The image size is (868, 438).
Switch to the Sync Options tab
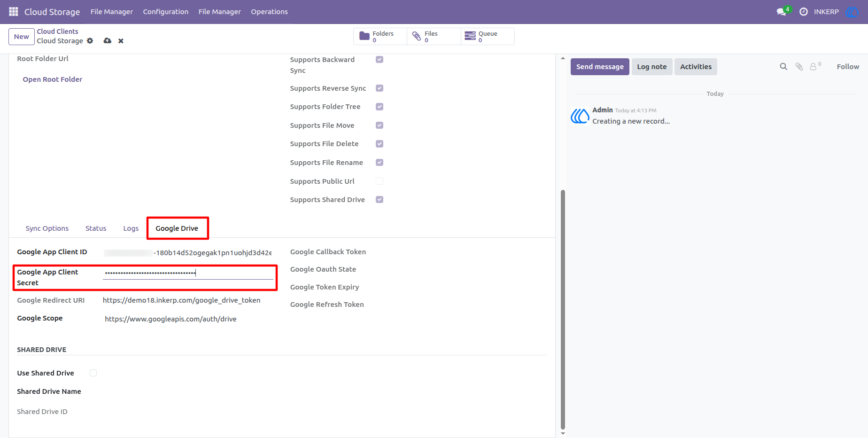(x=47, y=228)
